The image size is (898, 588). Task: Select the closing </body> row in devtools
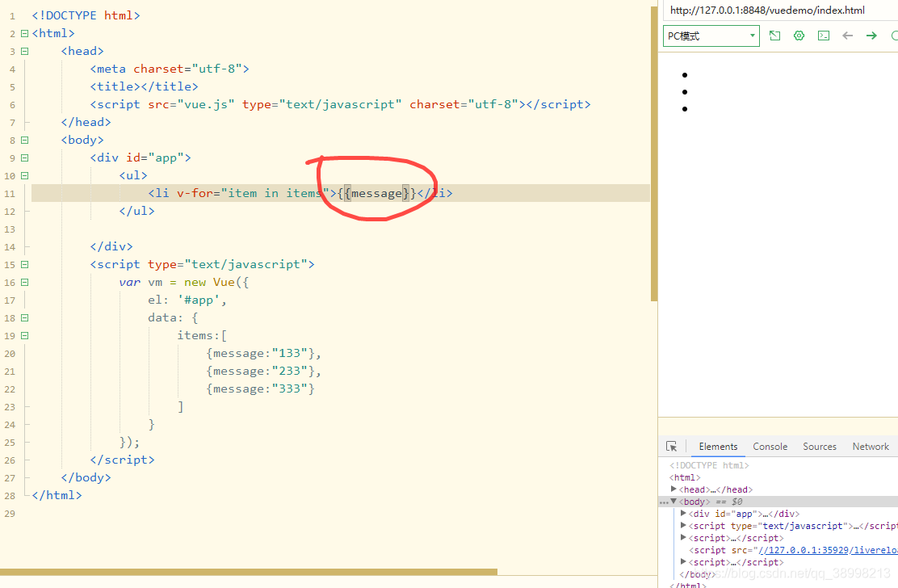coord(697,574)
